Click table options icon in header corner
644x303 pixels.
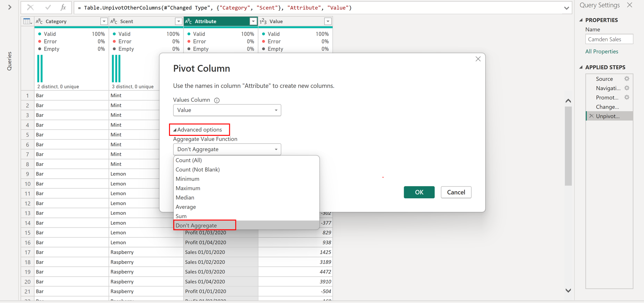[28, 21]
